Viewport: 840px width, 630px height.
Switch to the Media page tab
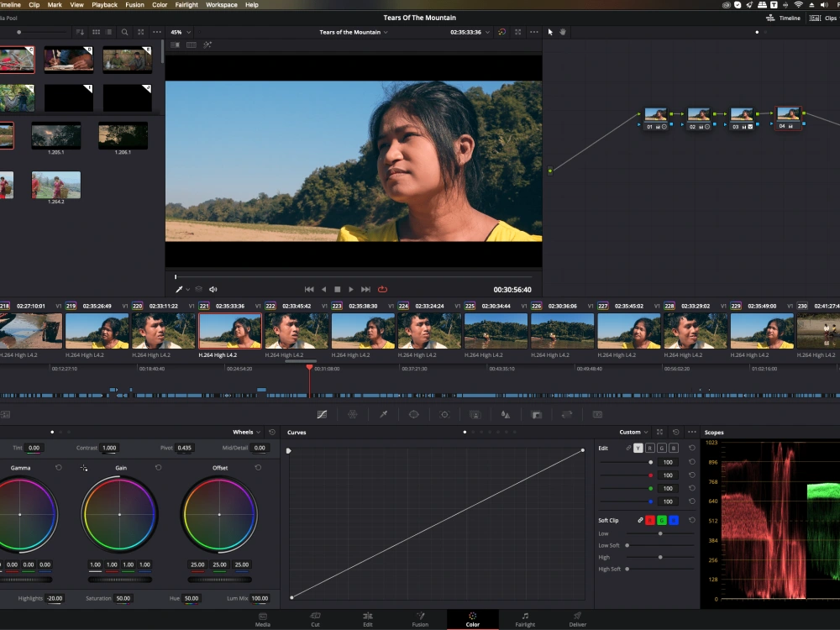click(x=262, y=619)
